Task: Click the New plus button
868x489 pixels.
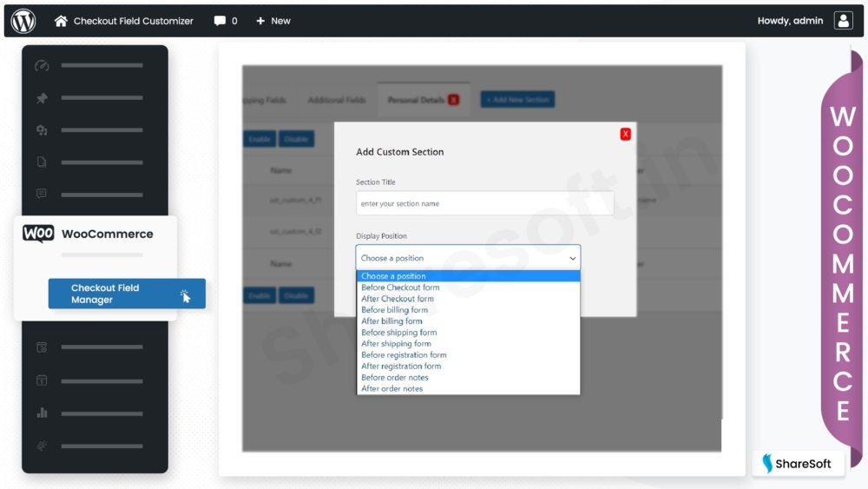Action: (x=273, y=21)
